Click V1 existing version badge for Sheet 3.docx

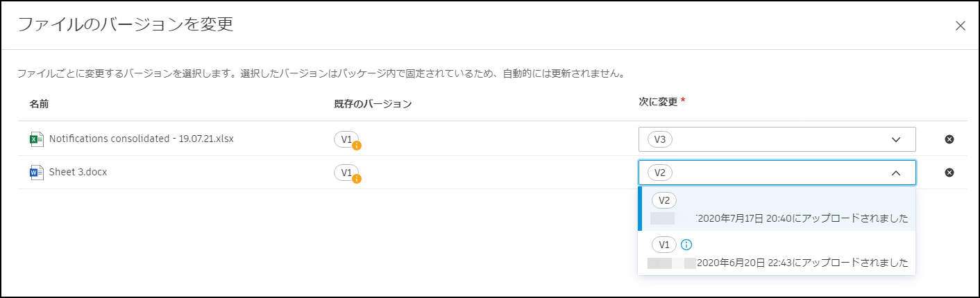pyautogui.click(x=346, y=172)
